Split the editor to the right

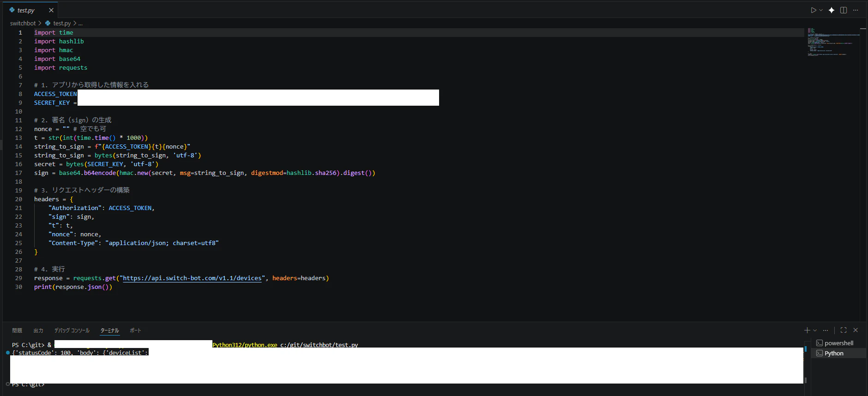pyautogui.click(x=844, y=10)
